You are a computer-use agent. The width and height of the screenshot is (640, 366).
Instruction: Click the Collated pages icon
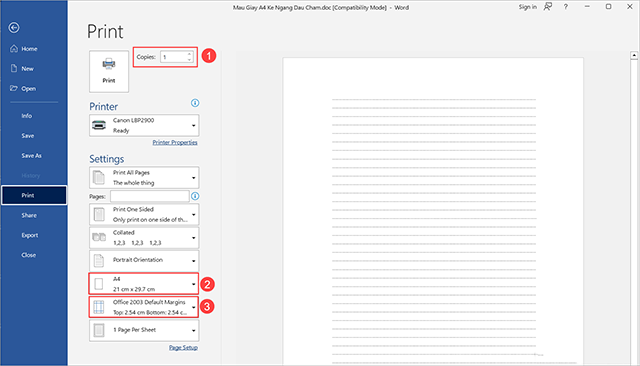[99, 237]
